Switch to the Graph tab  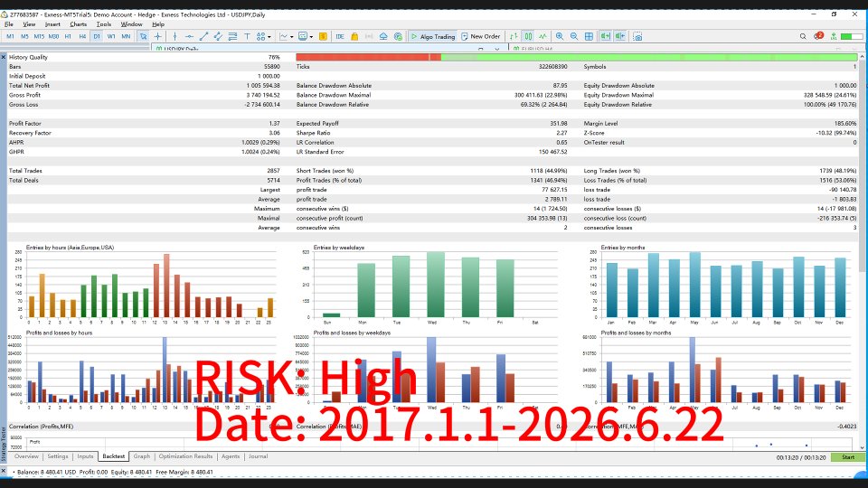pos(142,456)
